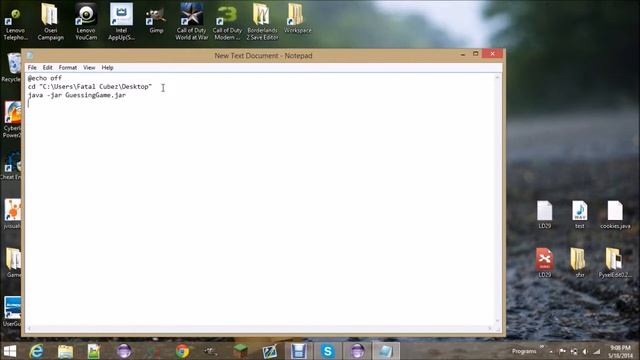Screen dimensions: 640x360
Task: Select Call of Duty Modern shortcut icon
Action: click(x=227, y=21)
